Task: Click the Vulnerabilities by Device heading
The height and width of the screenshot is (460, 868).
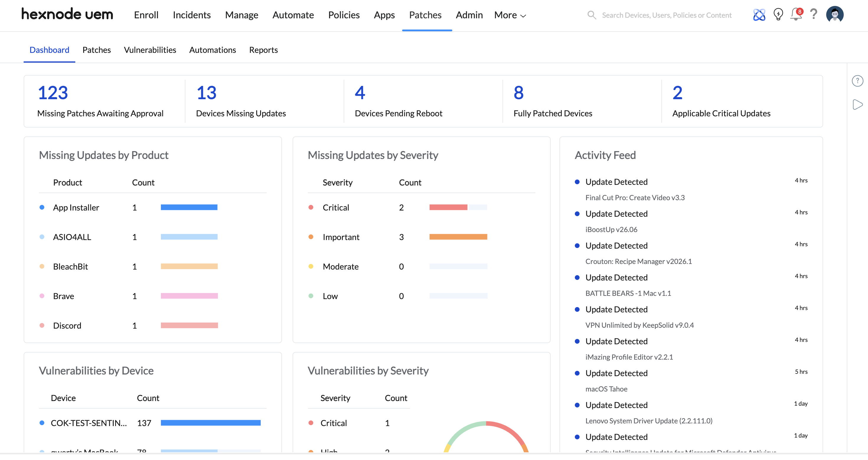Action: (96, 371)
